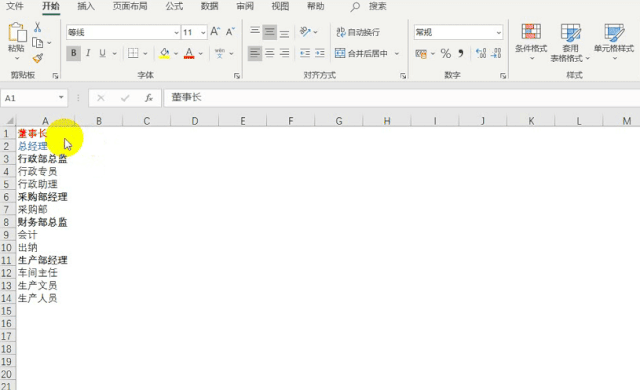Decrease decimal places icon

pos(496,53)
